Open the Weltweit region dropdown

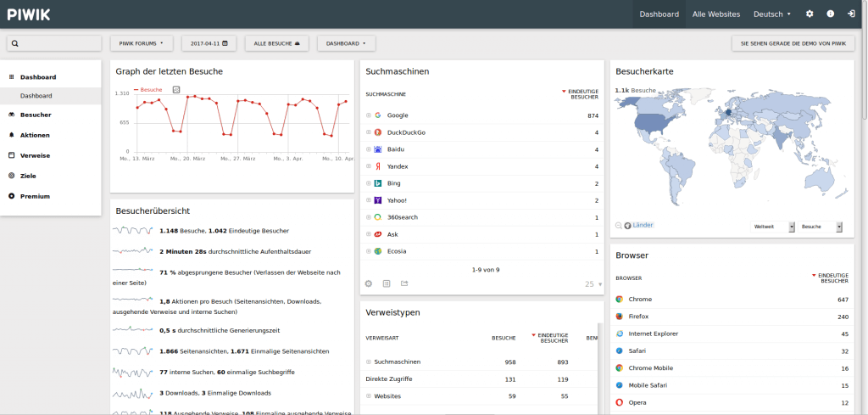[773, 227]
